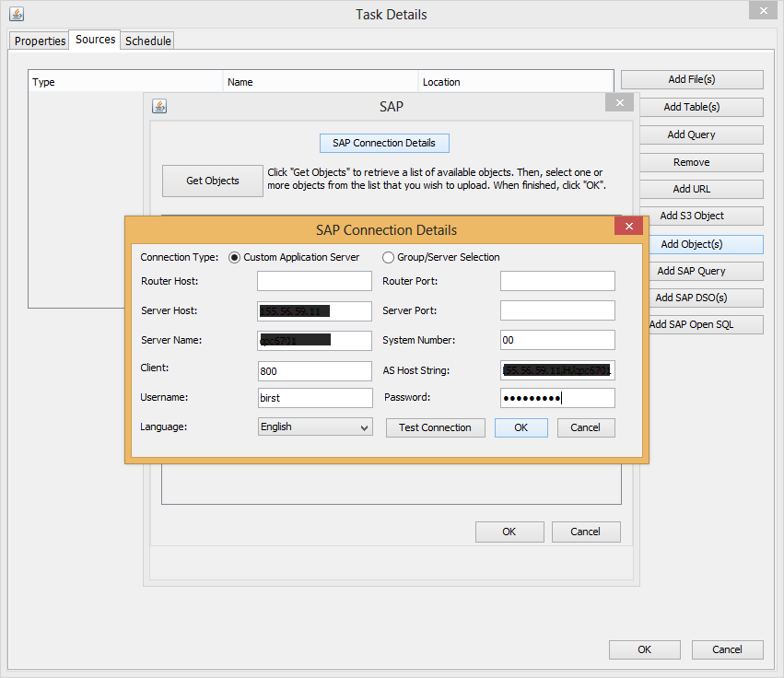Switch to the Schedule tab

coord(148,41)
